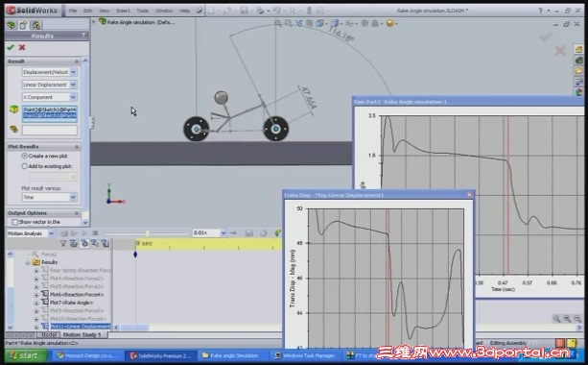Open the Window menu
Image resolution: width=588 pixels, height=365 pixels.
coord(164,11)
